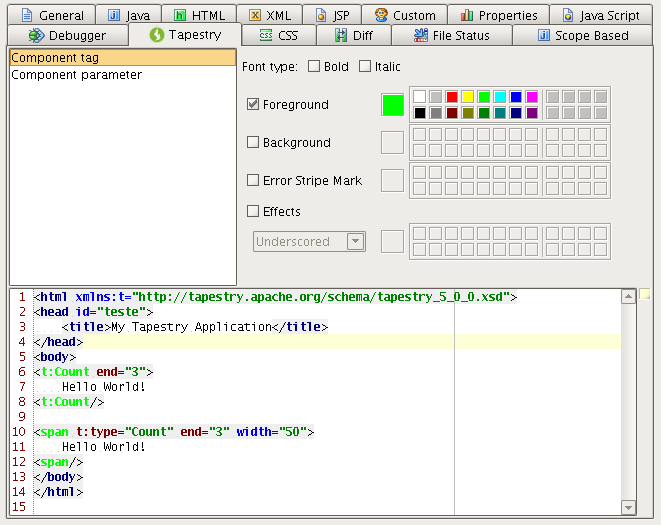Click the File Status tab icon

[x=420, y=36]
